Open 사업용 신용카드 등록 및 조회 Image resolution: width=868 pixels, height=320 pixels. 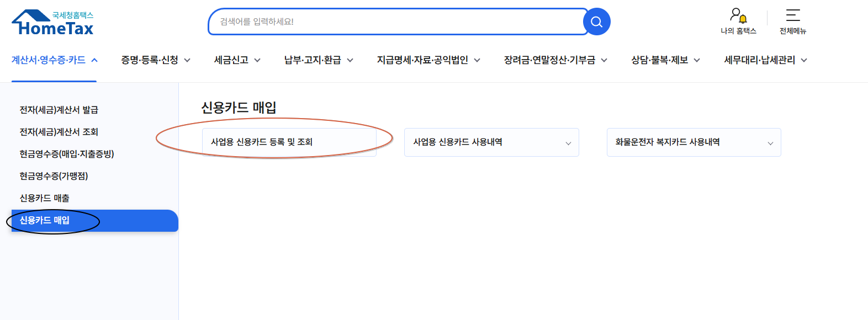point(289,142)
